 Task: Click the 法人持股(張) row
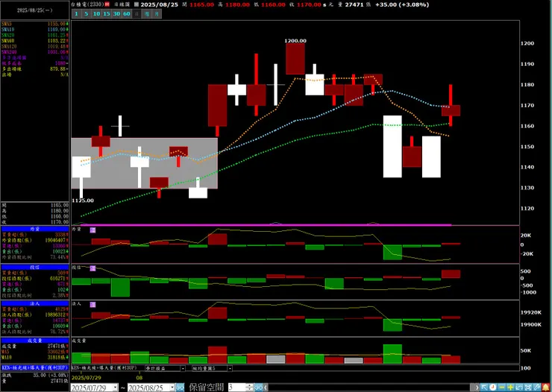pyautogui.click(x=35, y=314)
